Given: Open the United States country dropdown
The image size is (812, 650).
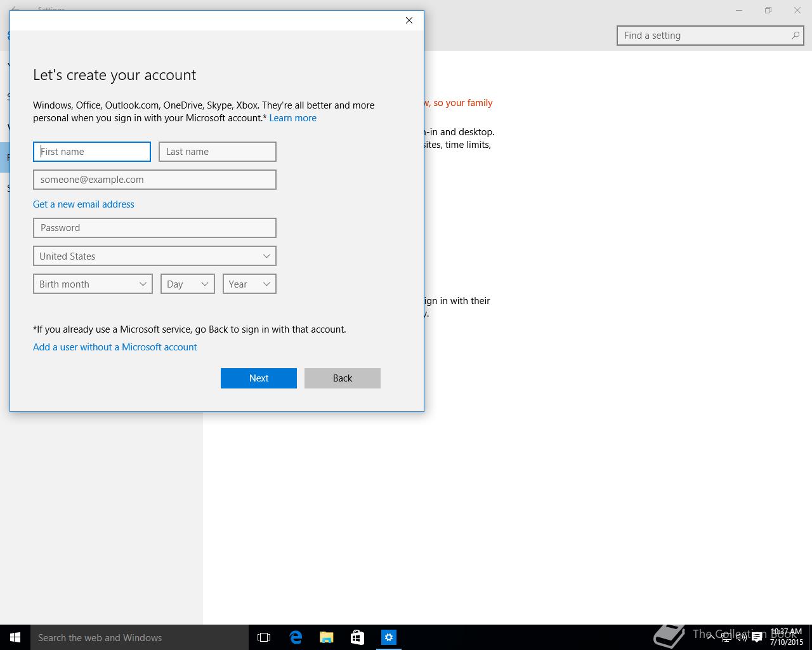Looking at the screenshot, I should click(155, 256).
